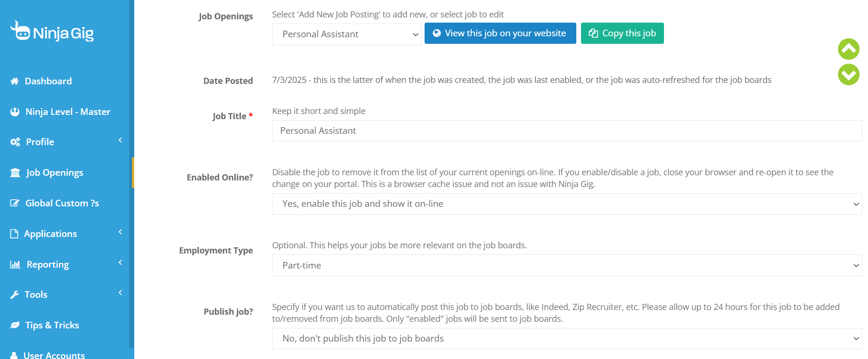
Task: Open the Enabled Online dropdown
Action: 567,204
